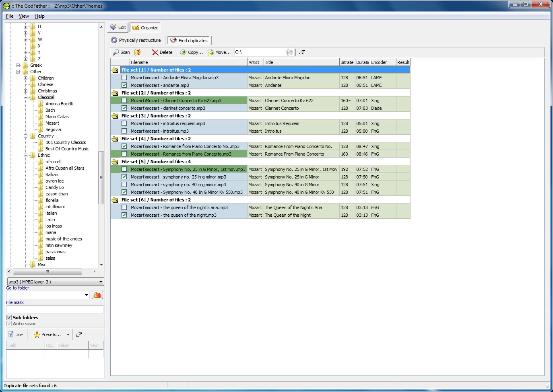
Task: Select the File set [1] header row
Action: coord(265,70)
